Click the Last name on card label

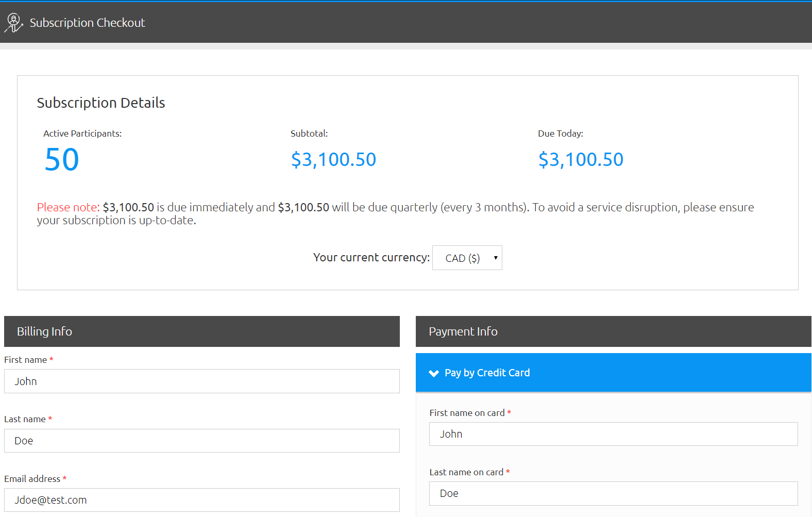[466, 472]
